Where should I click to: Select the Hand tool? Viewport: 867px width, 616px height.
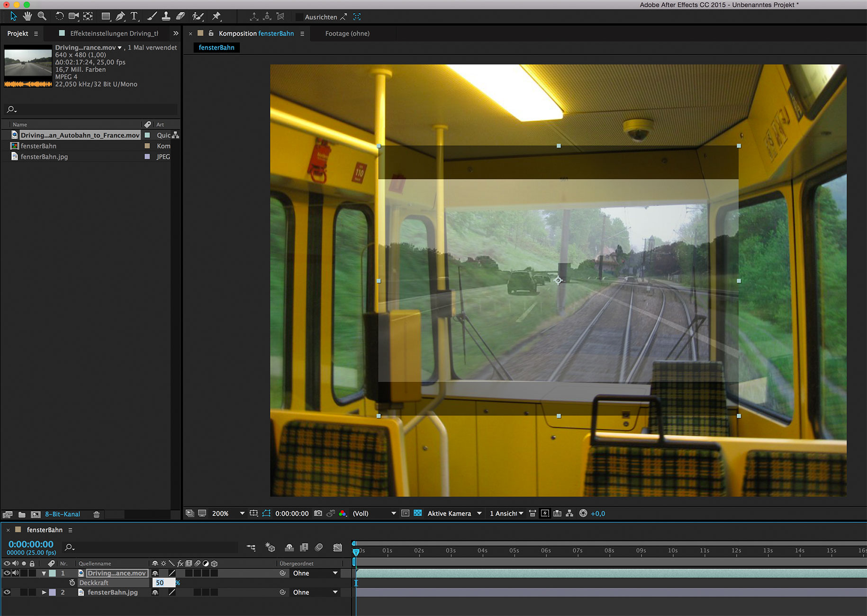[x=27, y=17]
